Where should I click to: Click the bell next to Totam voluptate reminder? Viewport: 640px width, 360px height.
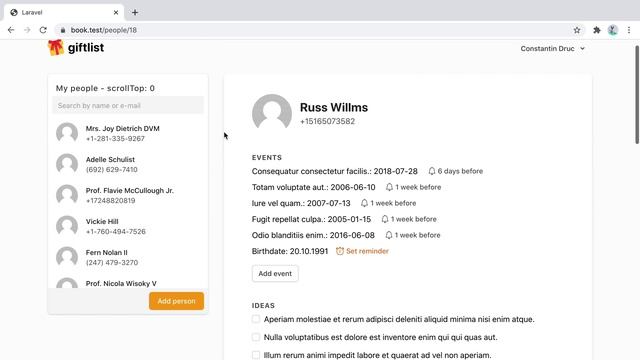click(389, 187)
